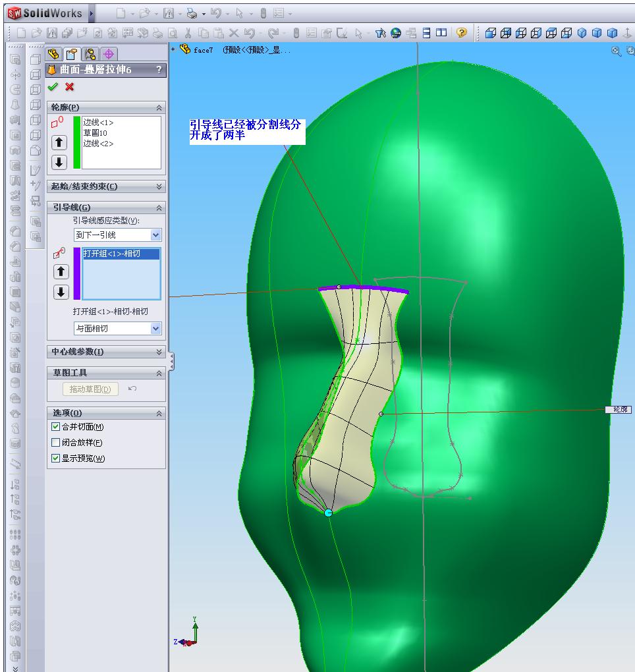Click the SolidWorks logo
The image size is (635, 672).
tap(14, 13)
